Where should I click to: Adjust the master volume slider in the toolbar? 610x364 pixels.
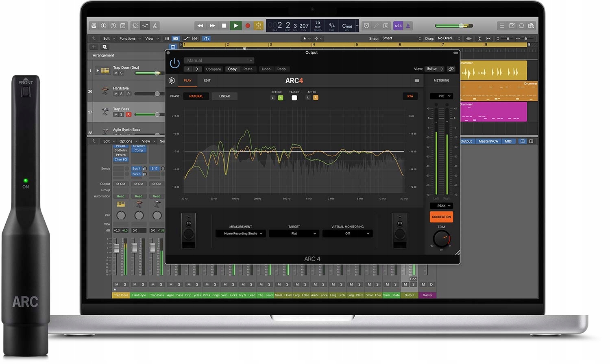[461, 26]
